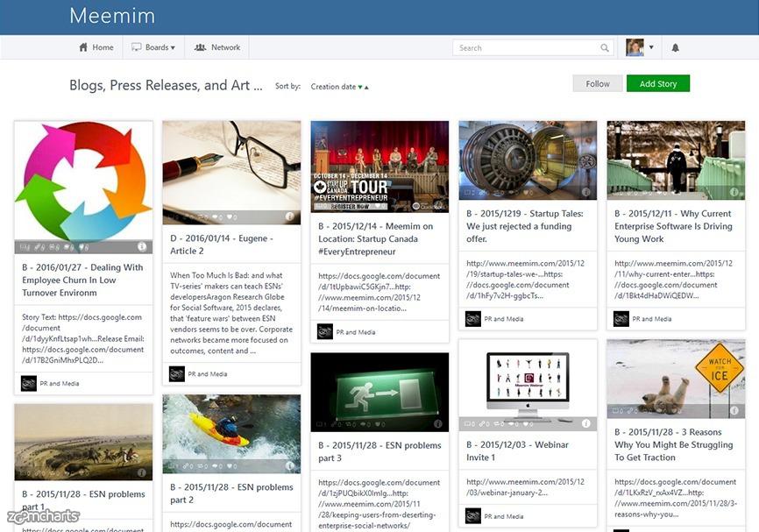
Task: Click PR and Media avatar under Eugene article
Action: [x=177, y=374]
